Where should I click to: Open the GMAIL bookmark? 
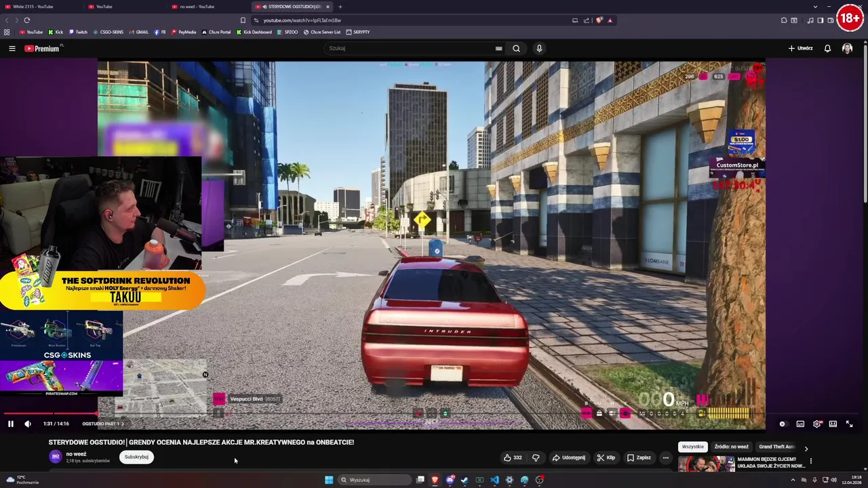pos(139,32)
